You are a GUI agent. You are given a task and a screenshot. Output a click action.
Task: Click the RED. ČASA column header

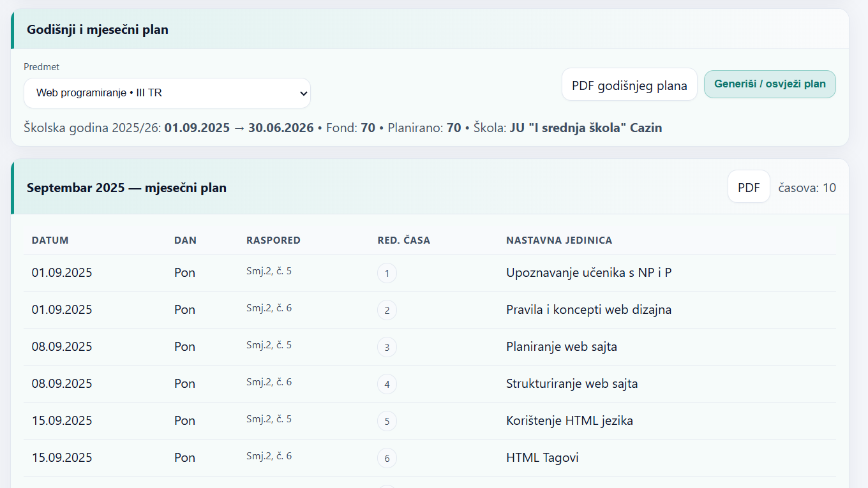[x=404, y=240]
